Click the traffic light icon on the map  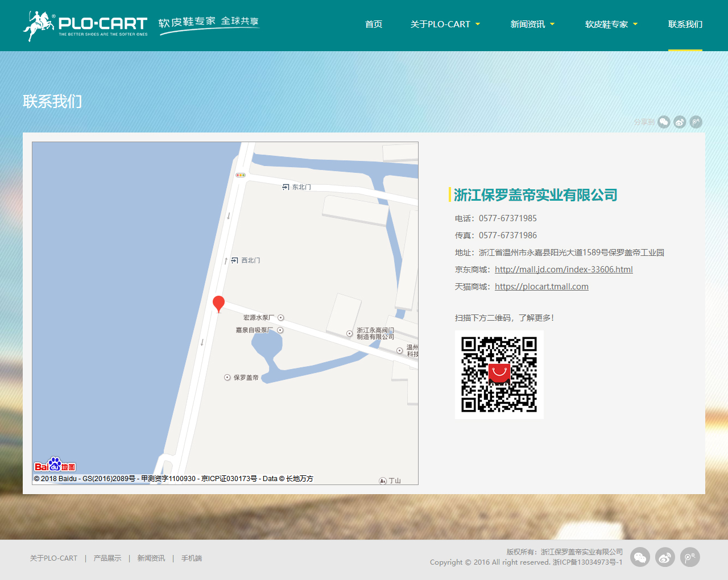241,175
